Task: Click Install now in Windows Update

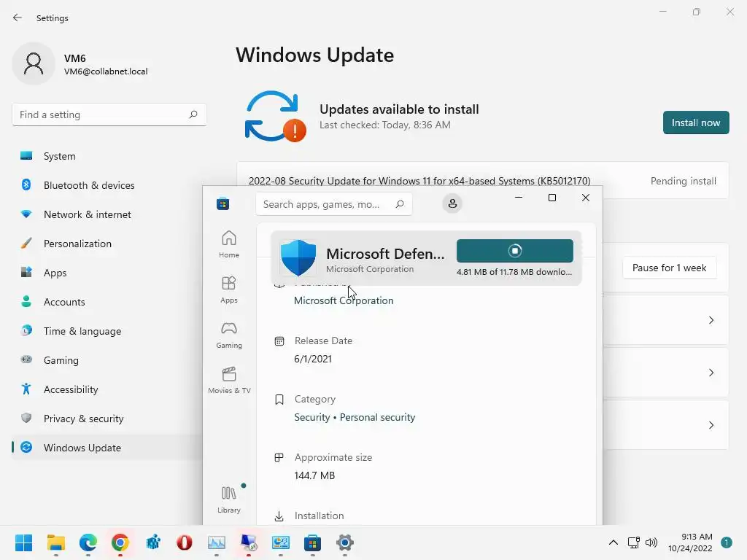Action: (695, 122)
